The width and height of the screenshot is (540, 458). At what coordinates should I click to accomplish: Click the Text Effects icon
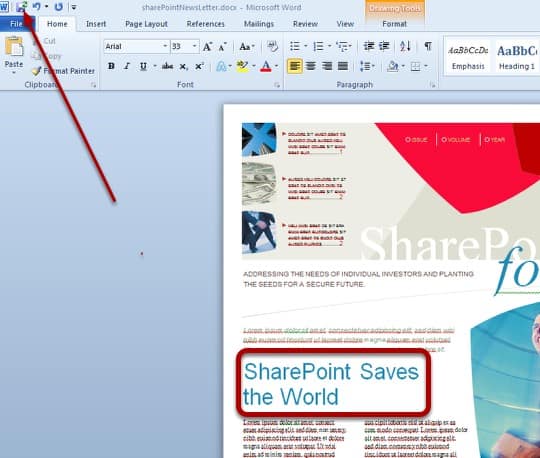click(221, 66)
